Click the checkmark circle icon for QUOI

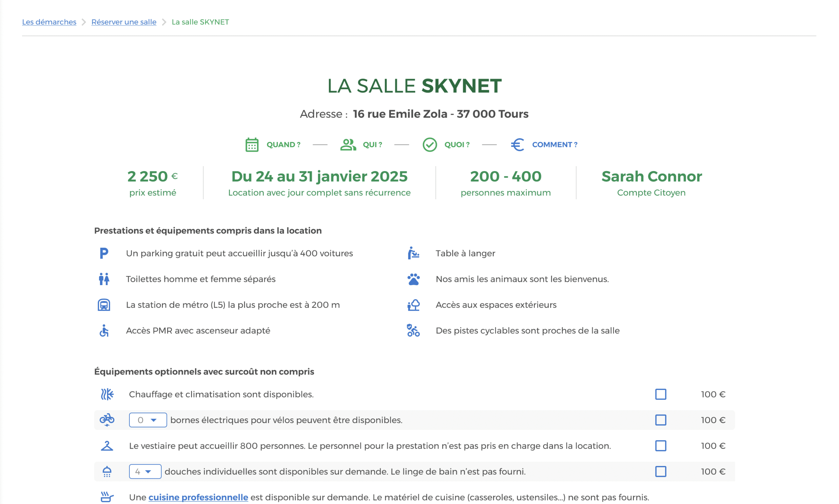(x=429, y=145)
